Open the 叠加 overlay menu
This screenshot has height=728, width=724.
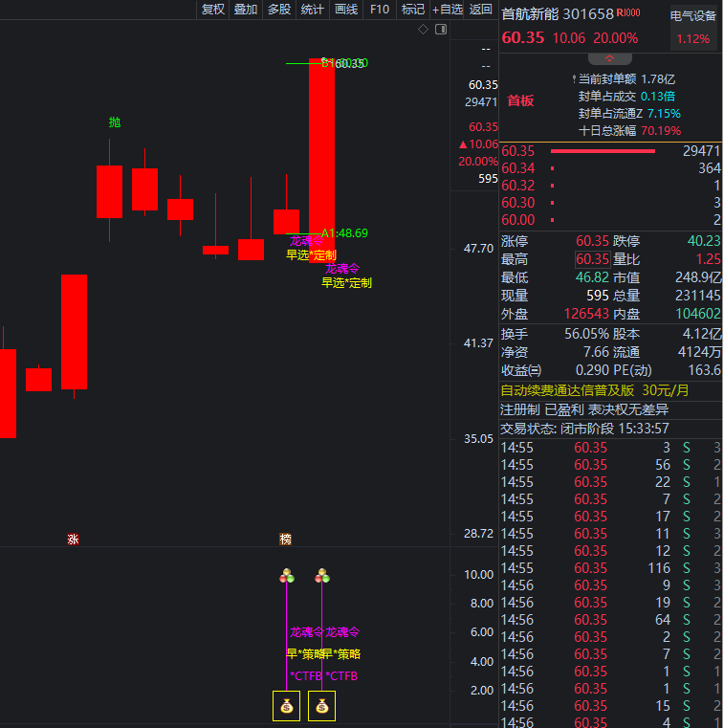pos(246,10)
